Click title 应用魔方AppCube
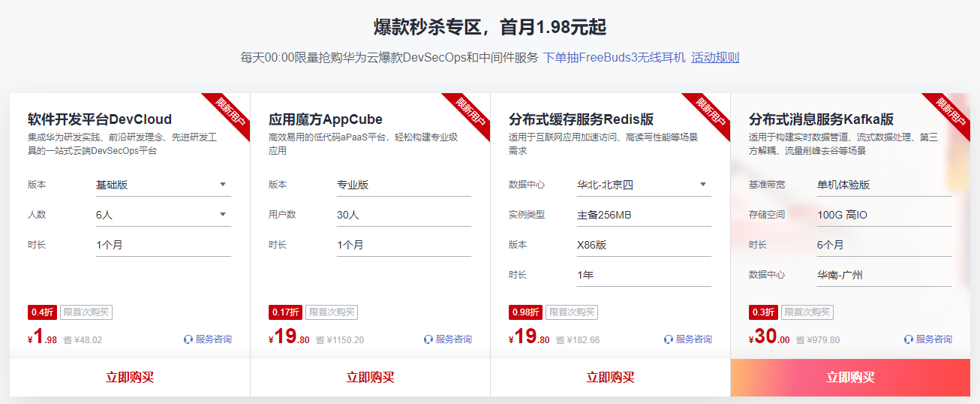The image size is (980, 404). pyautogui.click(x=326, y=119)
